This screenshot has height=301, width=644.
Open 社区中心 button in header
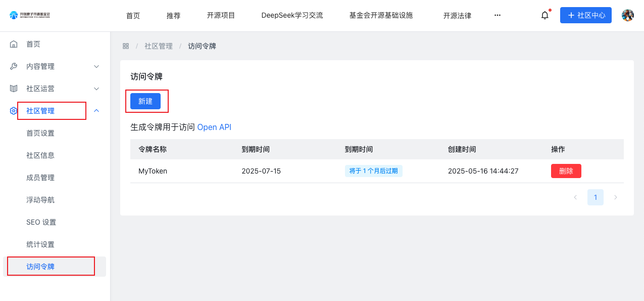pyautogui.click(x=585, y=15)
